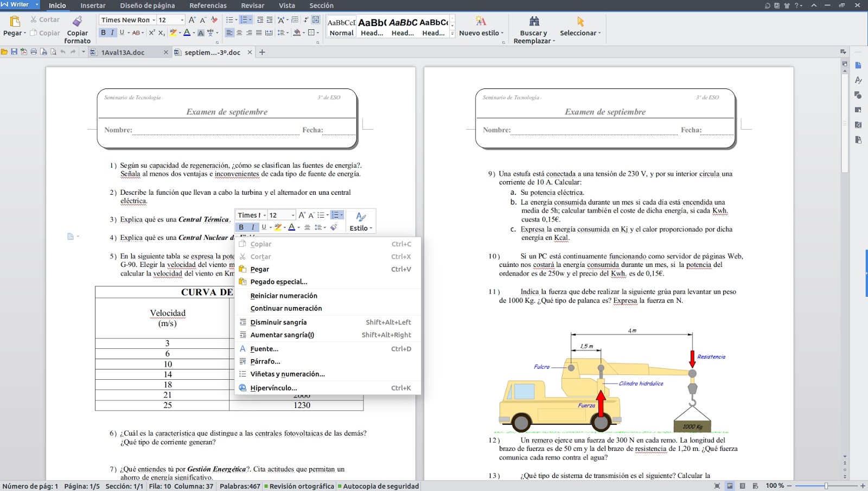Justify text using ribbon icon
Image resolution: width=868 pixels, height=491 pixels.
tap(259, 33)
